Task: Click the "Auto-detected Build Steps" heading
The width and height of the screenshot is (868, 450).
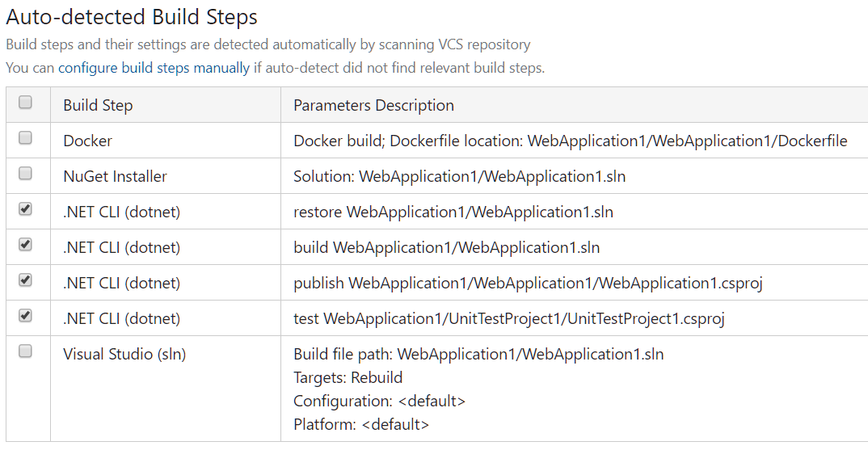Action: [x=132, y=16]
